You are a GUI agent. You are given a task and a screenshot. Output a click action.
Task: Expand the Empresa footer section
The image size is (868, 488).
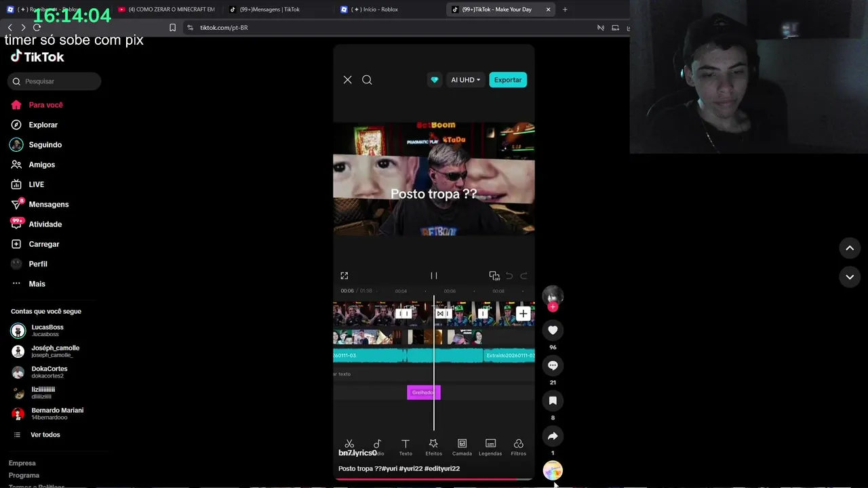point(22,463)
